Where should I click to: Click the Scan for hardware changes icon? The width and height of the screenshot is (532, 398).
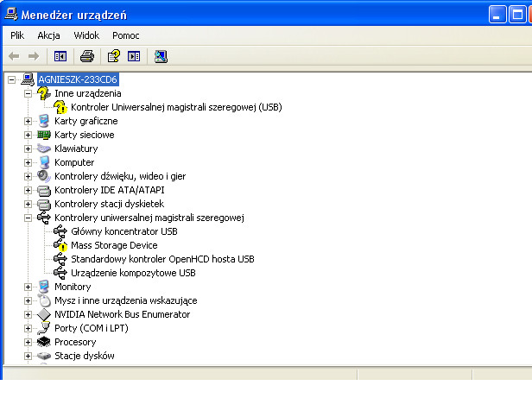tap(161, 56)
